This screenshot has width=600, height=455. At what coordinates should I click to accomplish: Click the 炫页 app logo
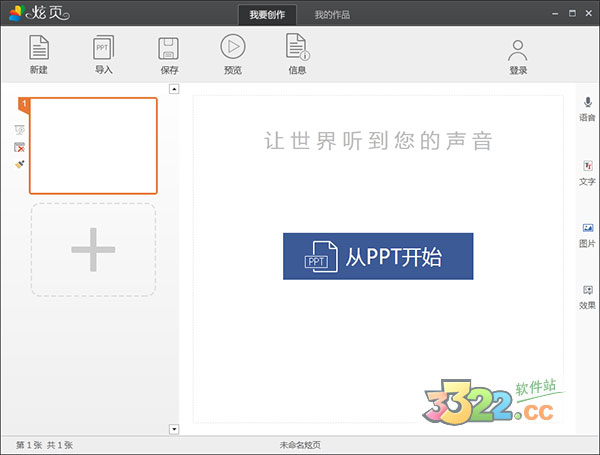coord(39,13)
